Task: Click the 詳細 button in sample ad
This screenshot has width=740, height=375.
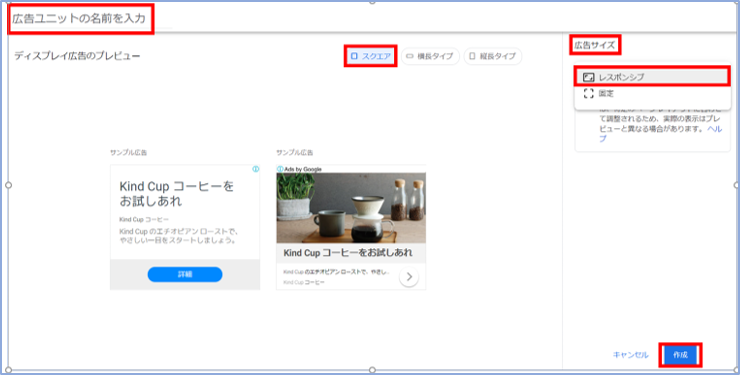Action: 185,275
